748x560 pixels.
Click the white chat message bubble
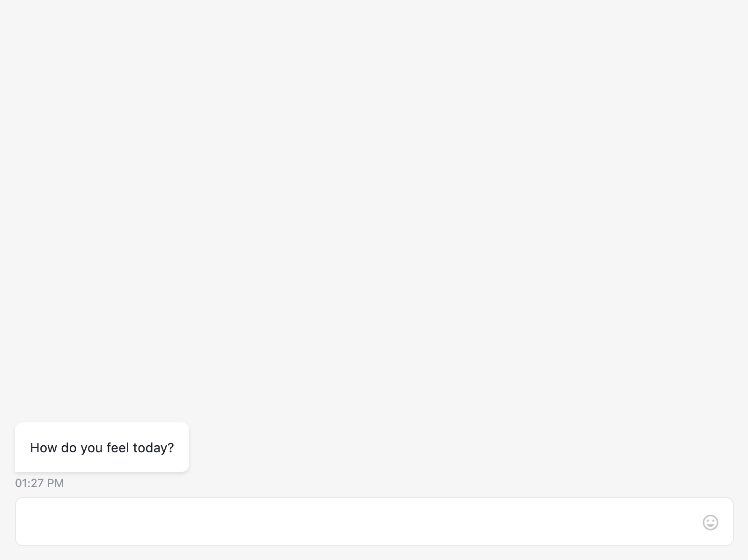coord(102,448)
